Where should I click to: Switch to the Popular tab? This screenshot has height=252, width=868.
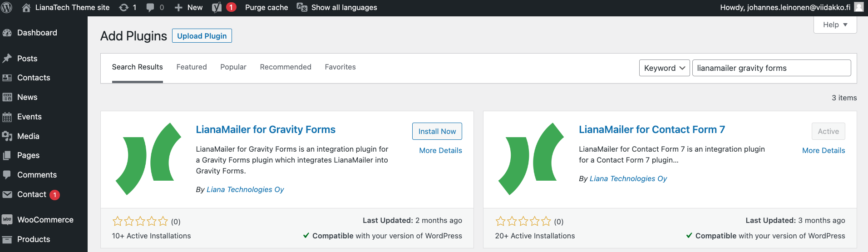tap(233, 67)
